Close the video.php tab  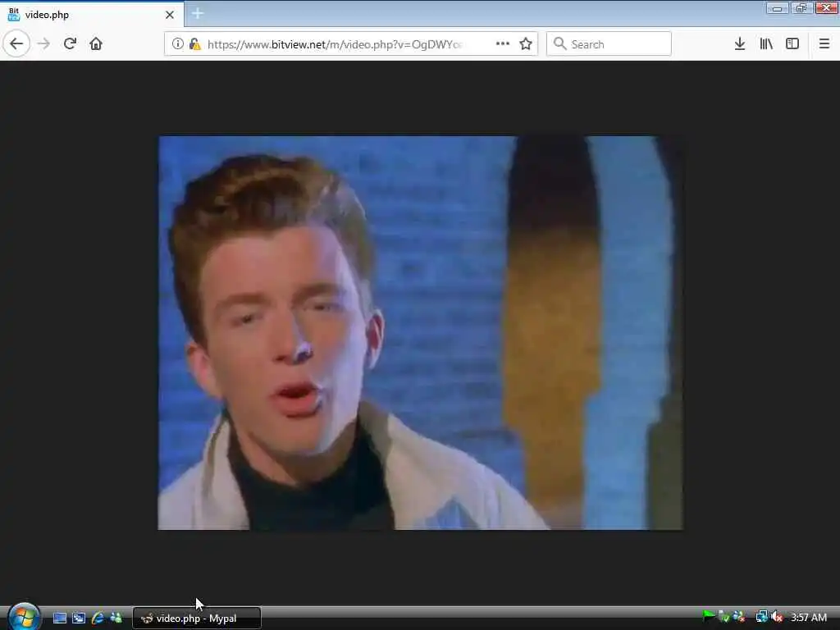tap(170, 15)
